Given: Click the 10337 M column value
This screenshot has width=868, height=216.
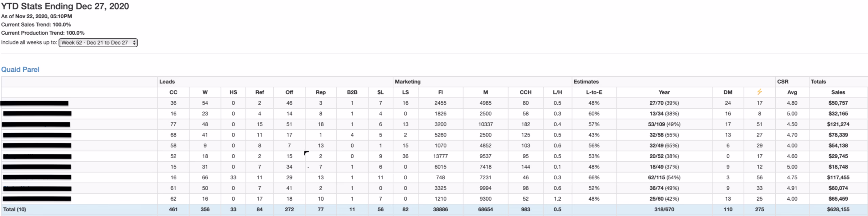Looking at the screenshot, I should [x=485, y=124].
